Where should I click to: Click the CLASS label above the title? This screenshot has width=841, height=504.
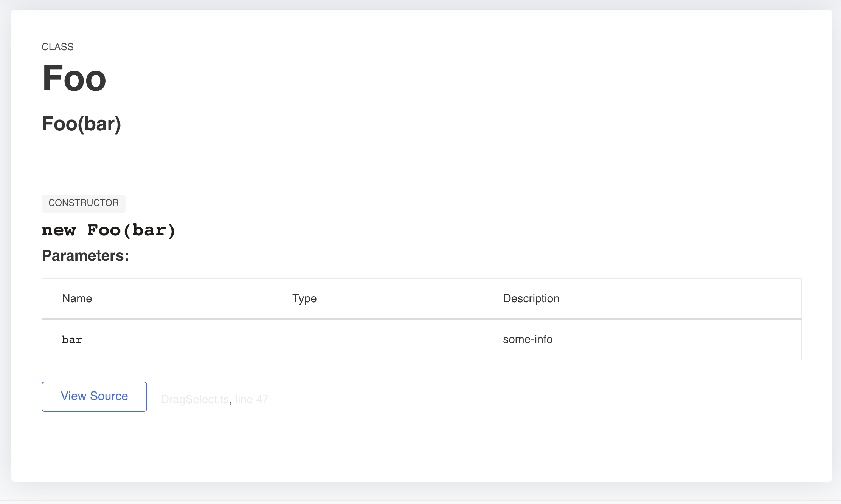pos(57,47)
